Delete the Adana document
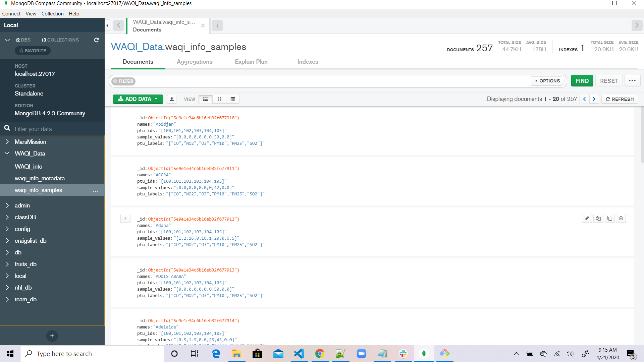The image size is (644, 362). (x=621, y=219)
